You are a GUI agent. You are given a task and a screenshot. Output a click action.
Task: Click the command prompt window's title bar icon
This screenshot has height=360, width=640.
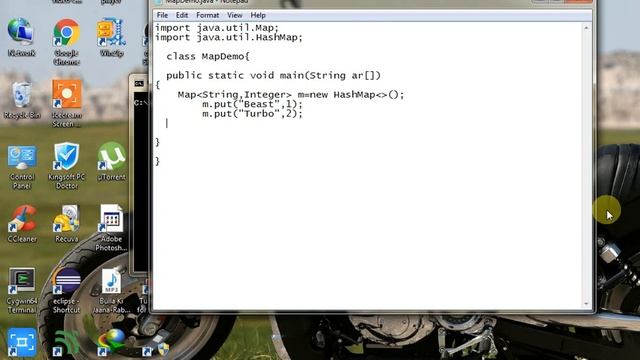pyautogui.click(x=139, y=84)
